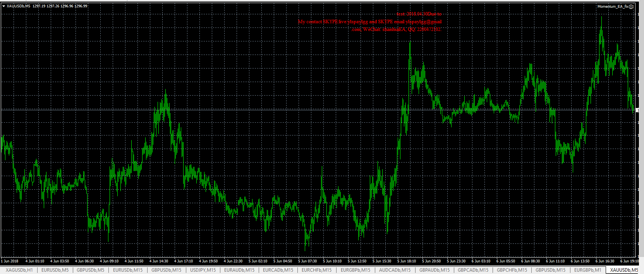The height and width of the screenshot is (274, 644).
Task: Open the EURGBPb,M1 chart tab
Action: pyautogui.click(x=587, y=270)
